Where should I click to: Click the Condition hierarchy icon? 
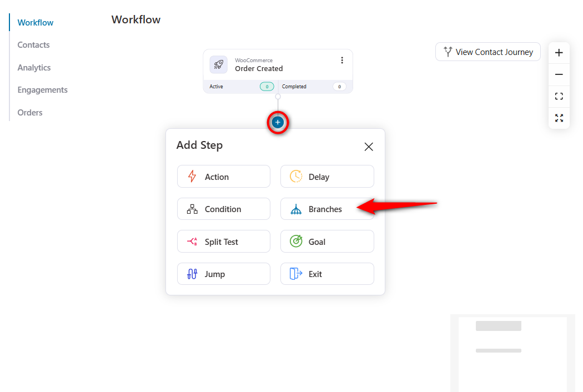point(192,209)
